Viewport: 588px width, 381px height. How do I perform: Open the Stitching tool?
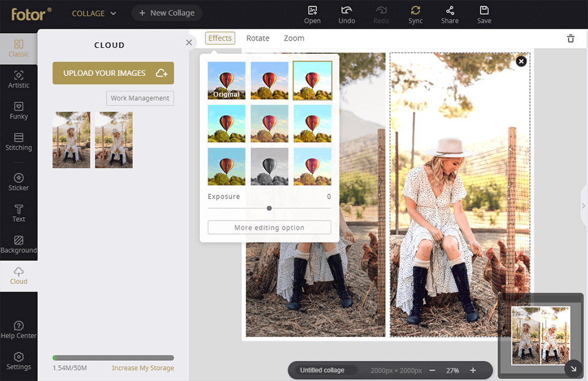tap(18, 141)
